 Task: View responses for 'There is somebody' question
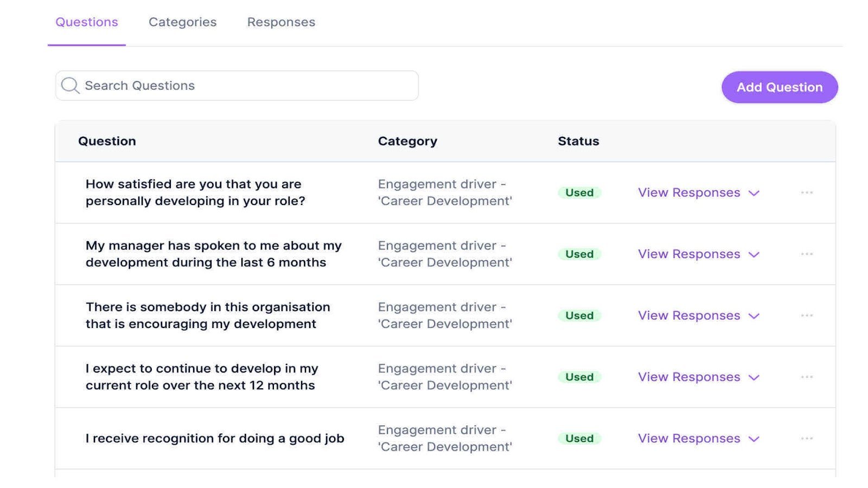click(x=689, y=316)
